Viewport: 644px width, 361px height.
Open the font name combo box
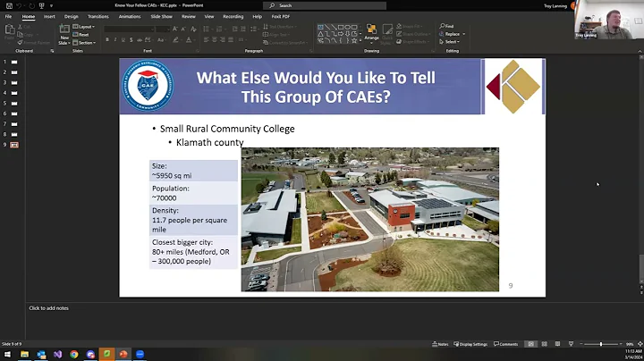click(x=130, y=29)
